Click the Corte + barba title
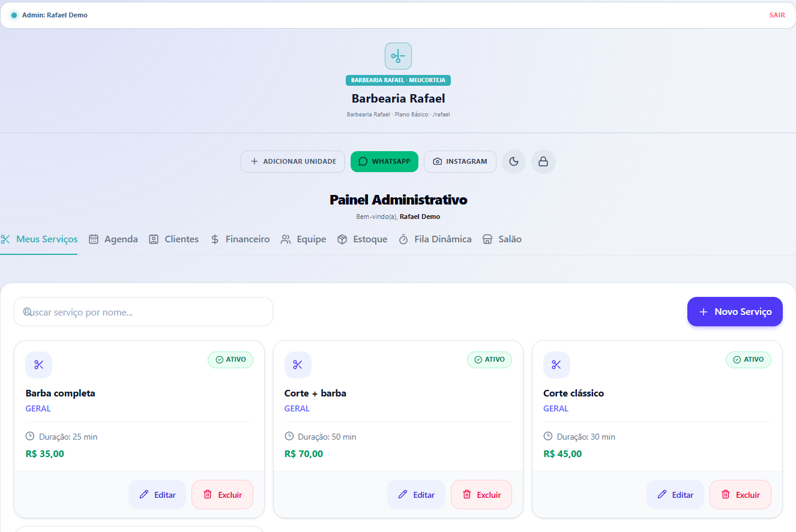The width and height of the screenshot is (796, 532). click(315, 393)
